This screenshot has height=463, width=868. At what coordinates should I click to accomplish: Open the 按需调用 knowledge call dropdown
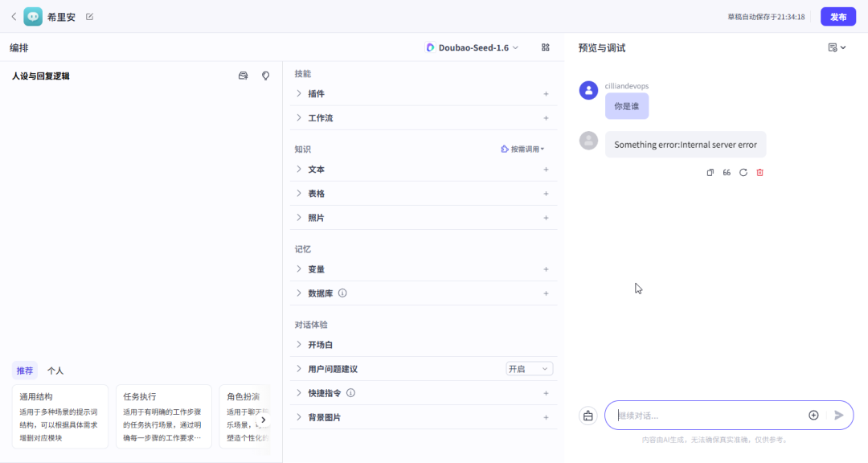[522, 150]
